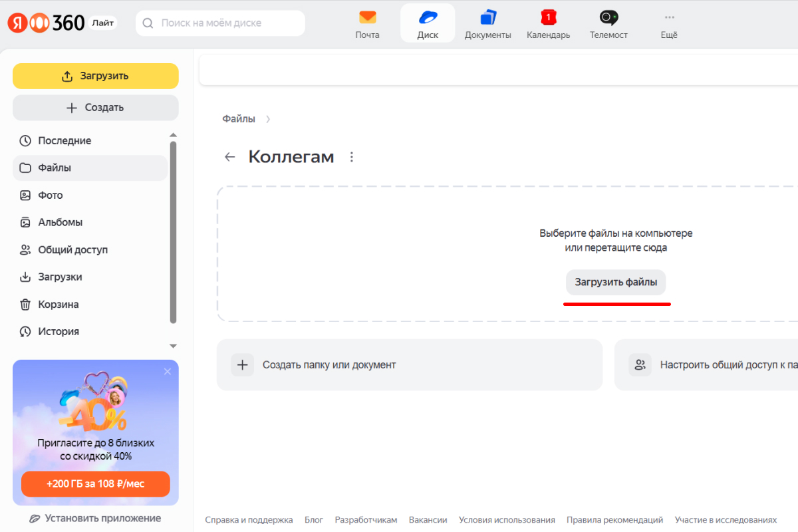The image size is (798, 532).
Task: Click the Файлы breadcrumb link
Action: 239,119
